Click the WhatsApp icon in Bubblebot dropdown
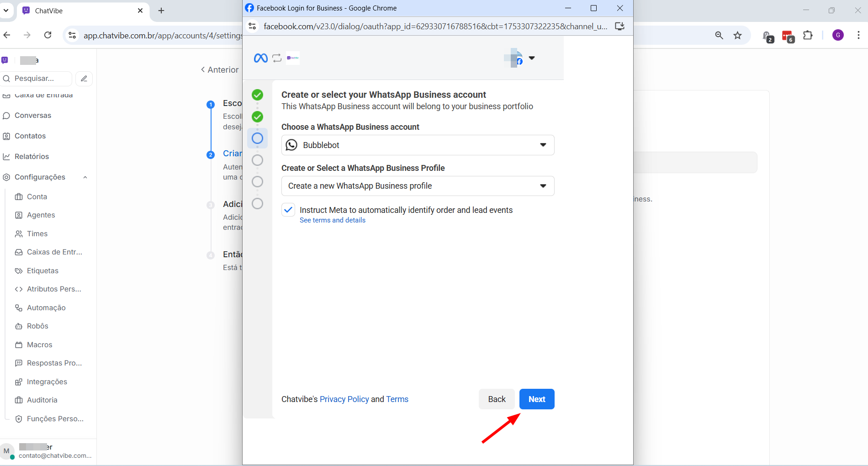868x466 pixels. pyautogui.click(x=291, y=145)
